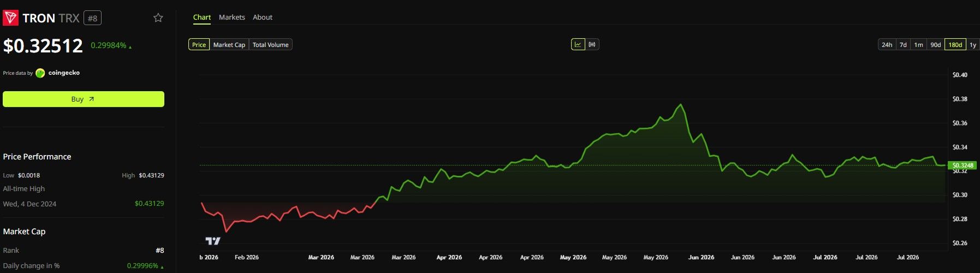Screen dimensions: 980x273
Task: Select the Market Cap data toggle
Action: [x=229, y=45]
